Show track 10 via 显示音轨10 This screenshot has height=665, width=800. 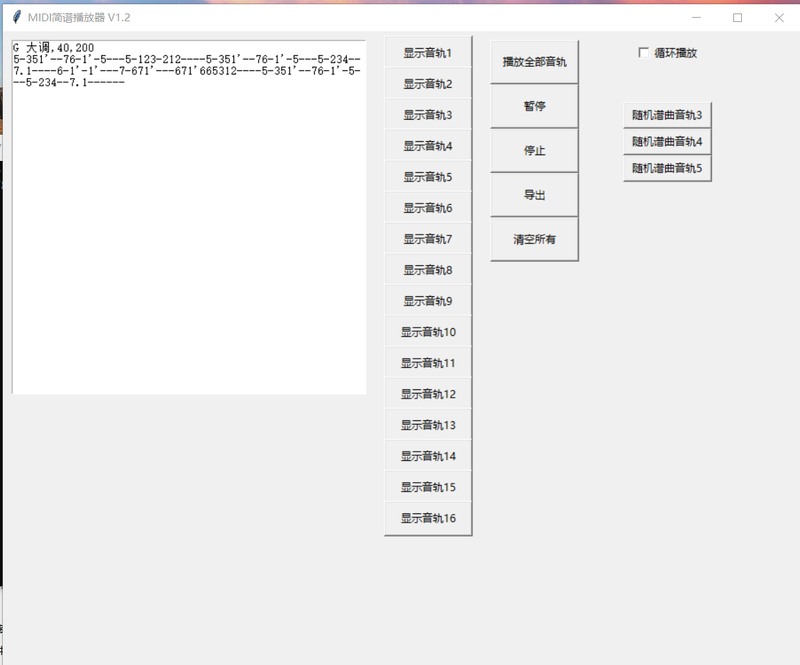428,332
